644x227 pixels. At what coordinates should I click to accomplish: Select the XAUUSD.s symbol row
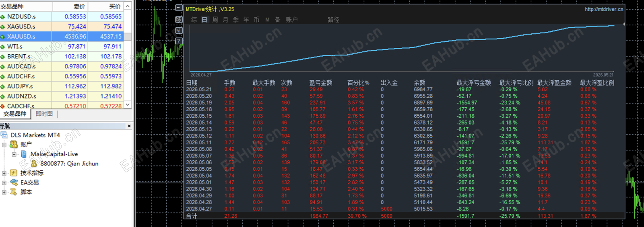(x=62, y=37)
